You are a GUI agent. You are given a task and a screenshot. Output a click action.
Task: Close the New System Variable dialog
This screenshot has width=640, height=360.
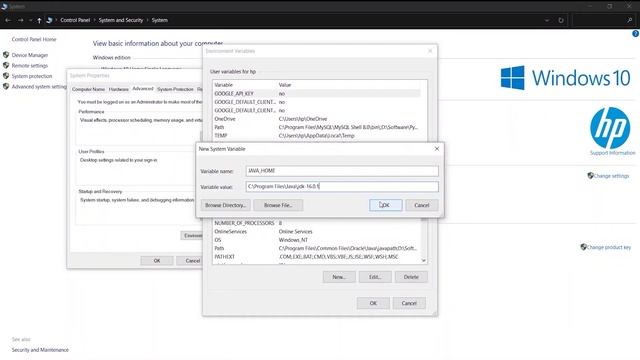[437, 149]
